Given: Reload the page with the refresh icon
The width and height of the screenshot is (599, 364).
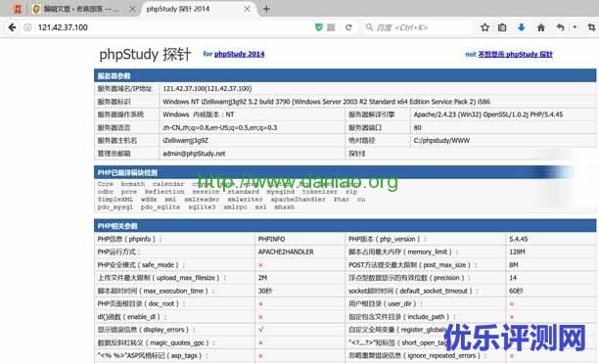Looking at the screenshot, I should 348,27.
